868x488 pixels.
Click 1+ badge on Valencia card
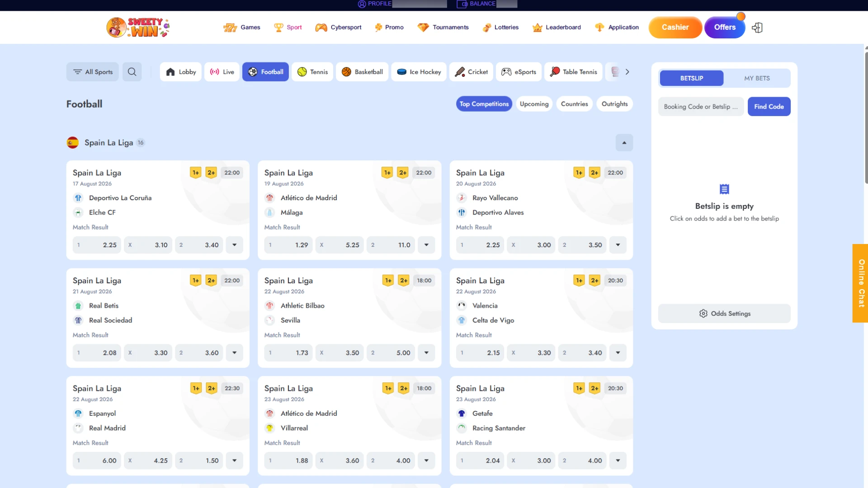[579, 281]
